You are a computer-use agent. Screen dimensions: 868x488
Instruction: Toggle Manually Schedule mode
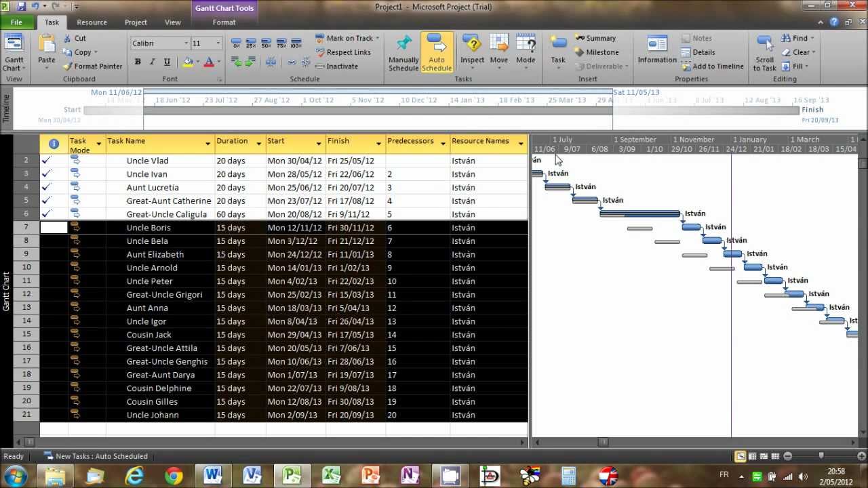[x=403, y=53]
